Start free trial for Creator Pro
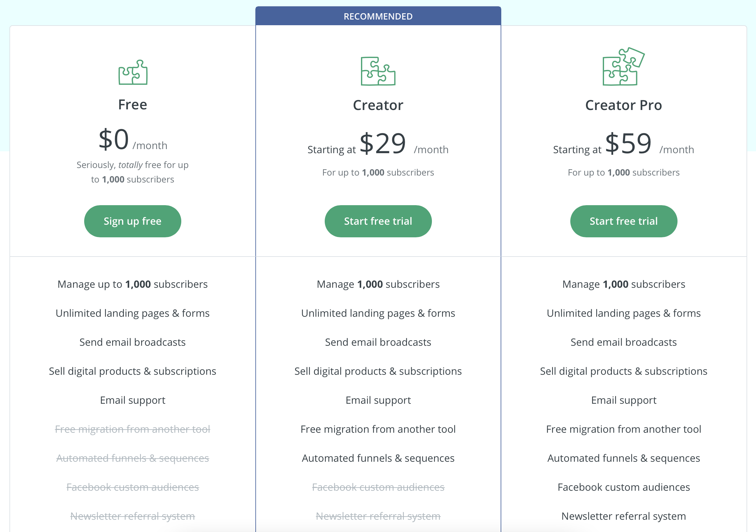The height and width of the screenshot is (532, 756). coord(623,221)
